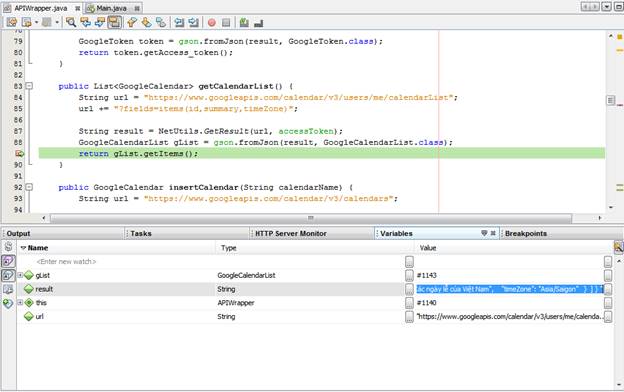
Task: Expand the this variable node
Action: point(20,302)
